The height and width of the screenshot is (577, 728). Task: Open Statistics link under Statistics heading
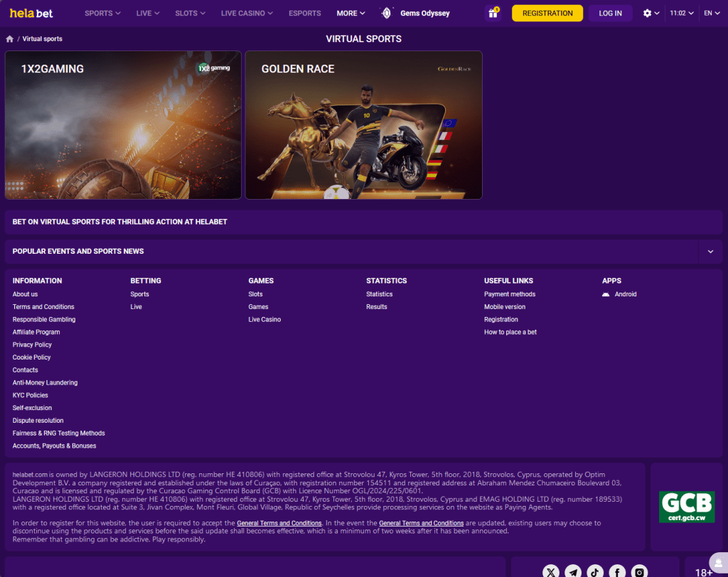pyautogui.click(x=380, y=294)
